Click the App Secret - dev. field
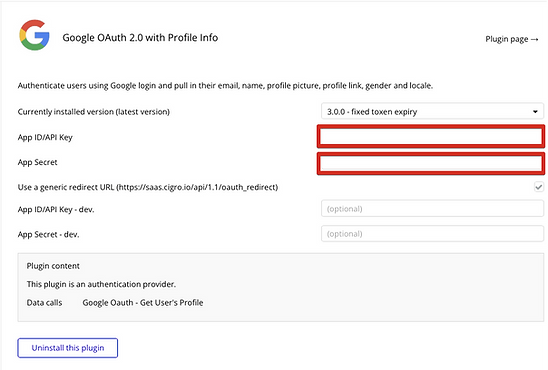The height and width of the screenshot is (370, 548). (x=432, y=233)
